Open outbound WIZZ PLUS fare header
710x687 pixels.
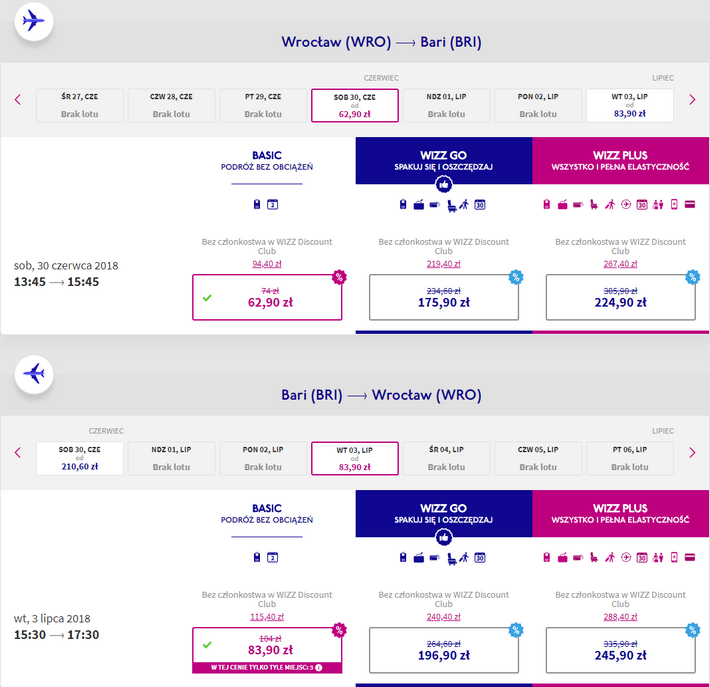coord(620,161)
